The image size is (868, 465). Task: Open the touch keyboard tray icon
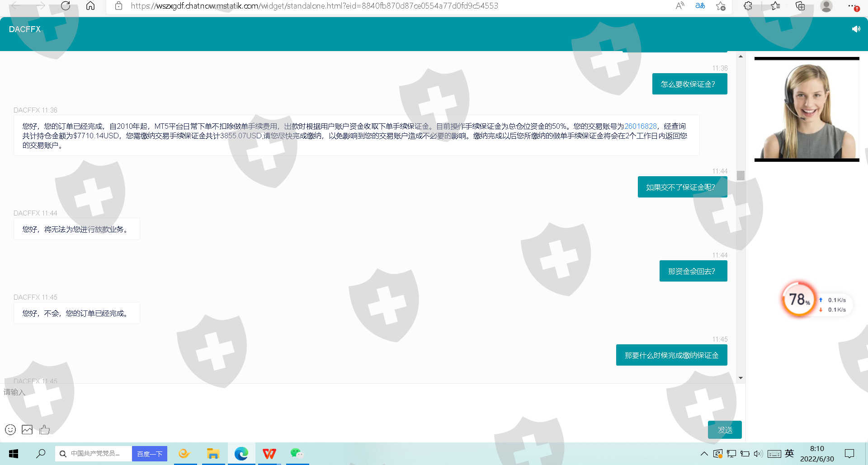pos(774,454)
